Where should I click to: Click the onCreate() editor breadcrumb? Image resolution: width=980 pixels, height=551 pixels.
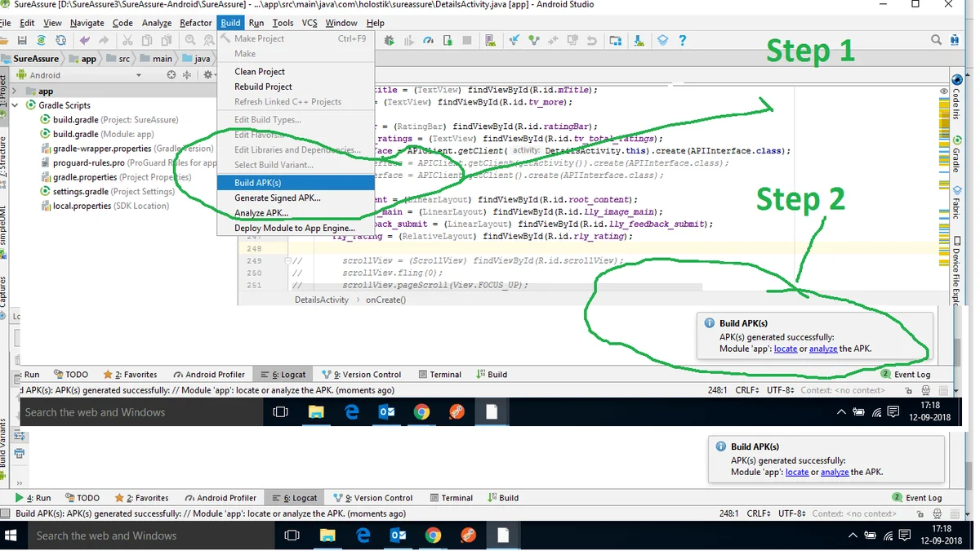pyautogui.click(x=385, y=300)
